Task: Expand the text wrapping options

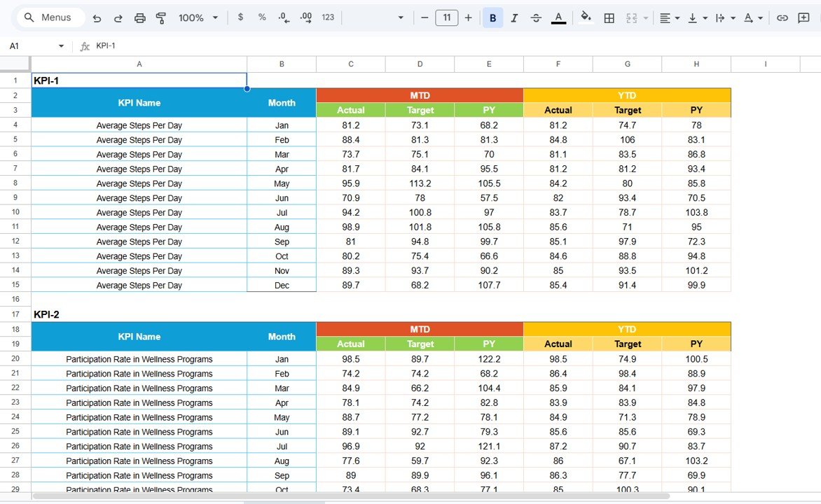Action: click(724, 18)
